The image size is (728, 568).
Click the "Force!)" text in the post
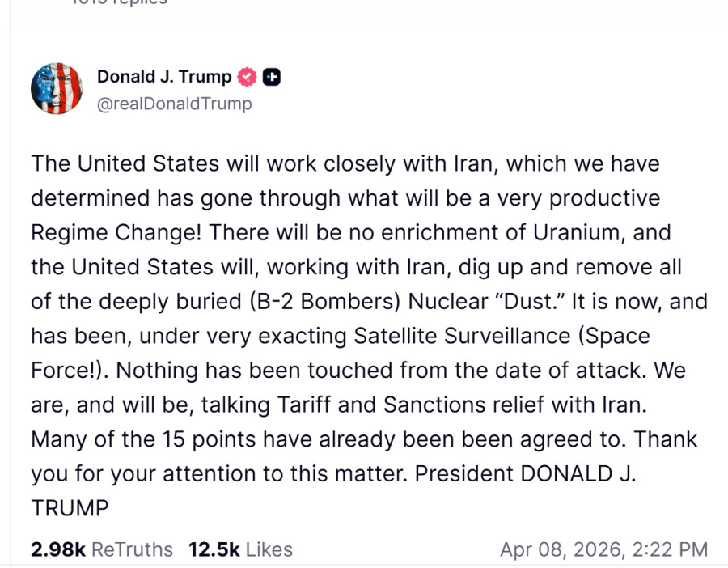(70, 371)
